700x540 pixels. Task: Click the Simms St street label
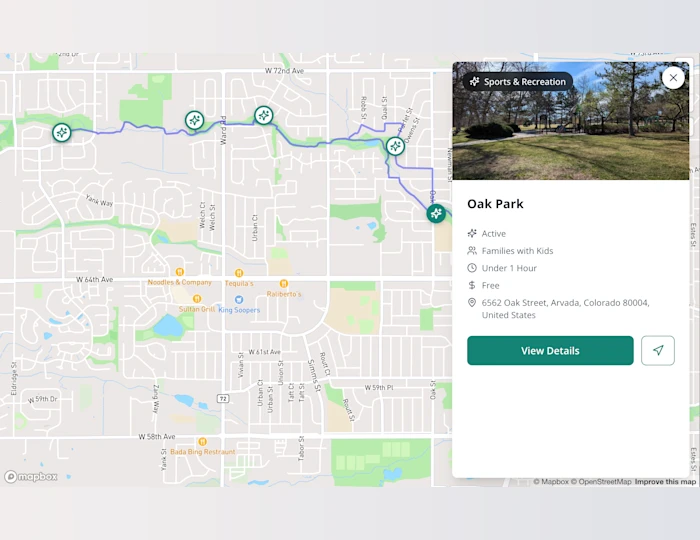[x=314, y=376]
